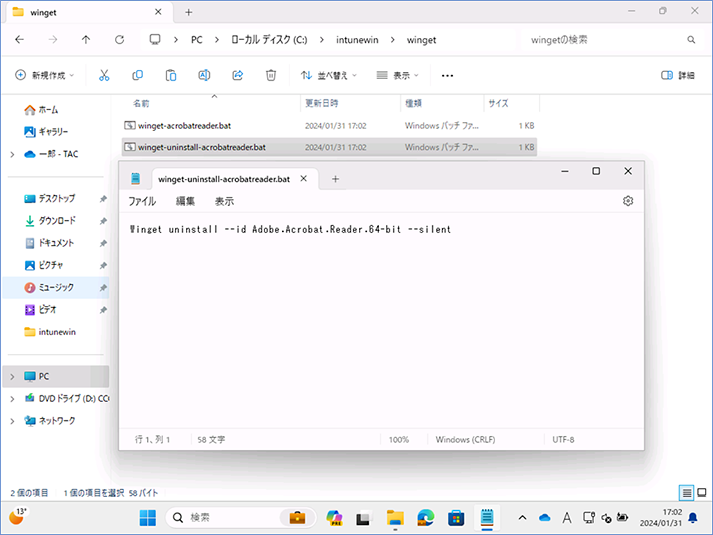Open Copilot preview icon on taskbar
This screenshot has height=535, width=713.
coord(334,518)
